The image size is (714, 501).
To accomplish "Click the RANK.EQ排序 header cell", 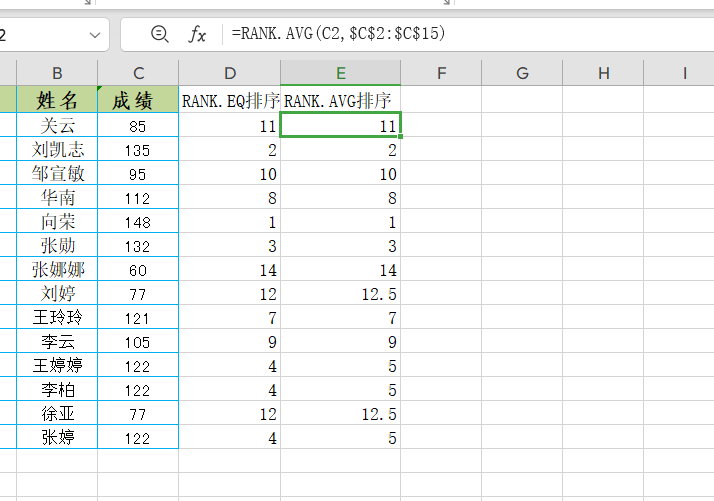I will (x=230, y=99).
